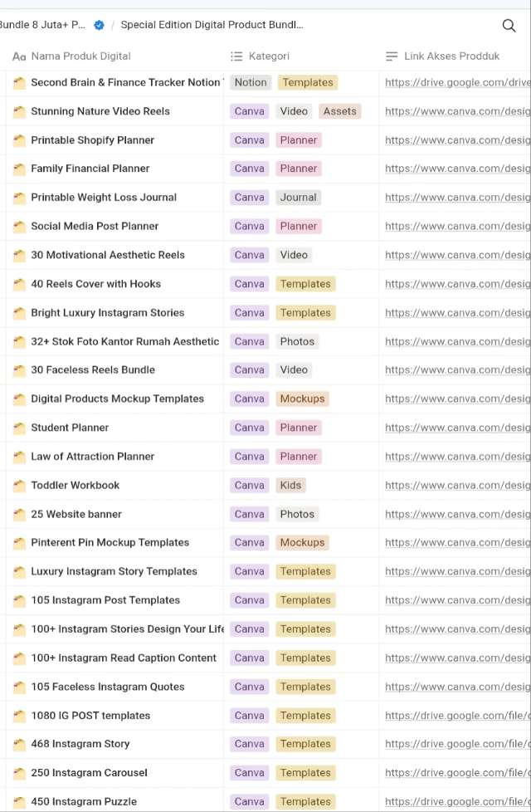Screen dimensions: 531x812
Task: Open the Toddler Workbook Canva link
Action: point(457,485)
